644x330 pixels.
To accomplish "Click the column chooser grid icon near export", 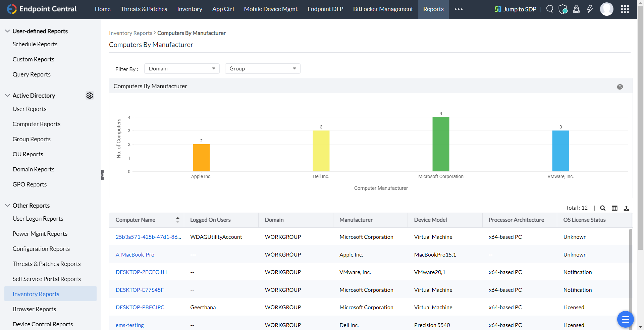I will click(614, 208).
